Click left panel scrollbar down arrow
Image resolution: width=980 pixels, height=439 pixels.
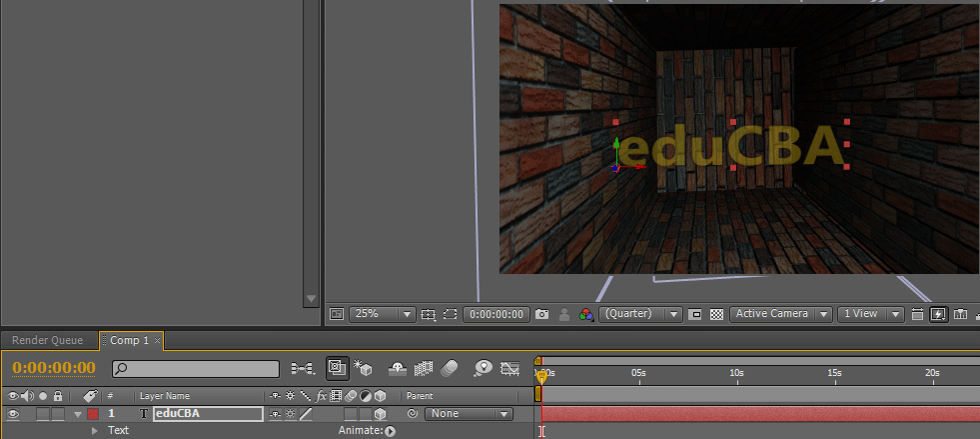[x=312, y=299]
